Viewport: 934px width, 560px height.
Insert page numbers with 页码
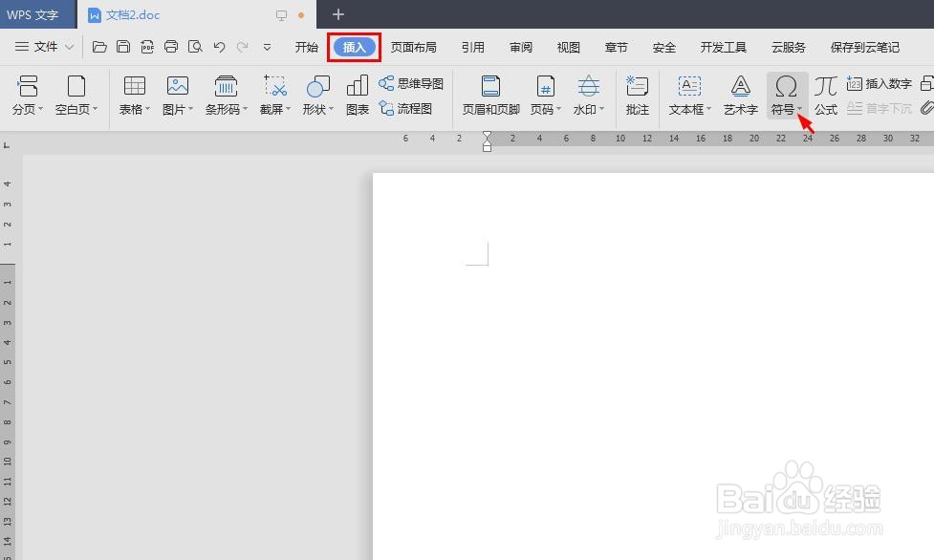click(546, 95)
